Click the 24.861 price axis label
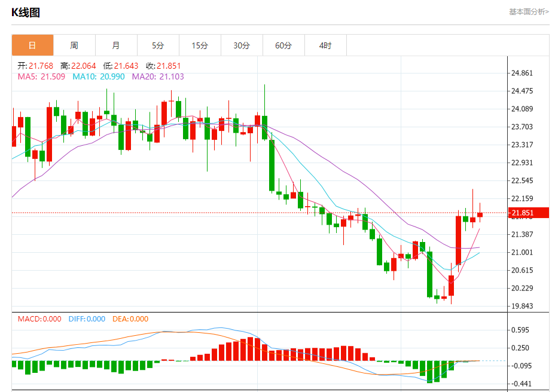The height and width of the screenshot is (392, 555). [522, 73]
